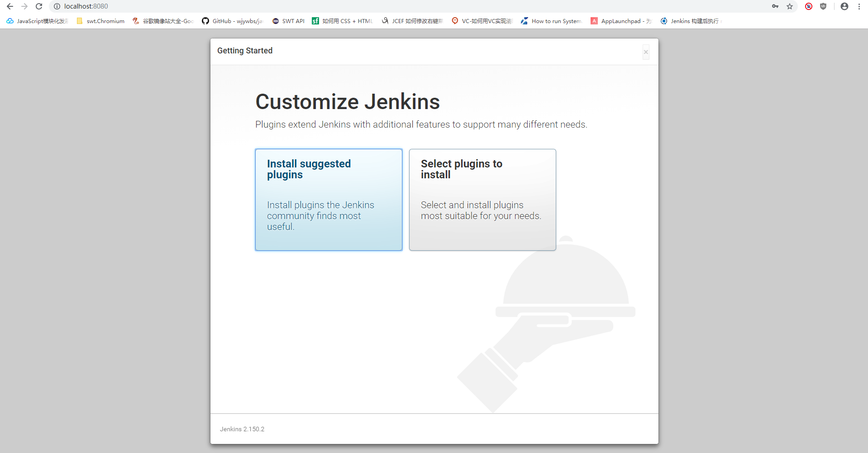
Task: View site information icon in address bar
Action: click(x=57, y=6)
